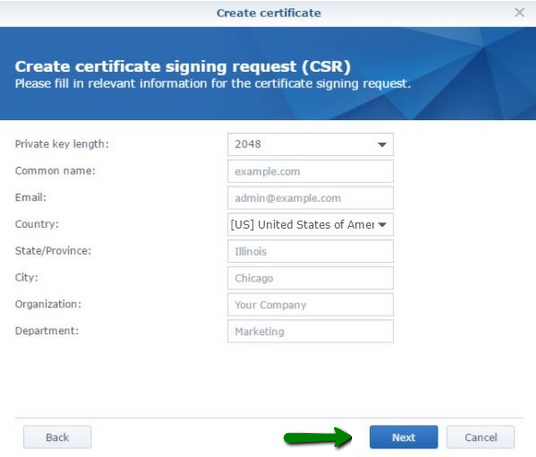This screenshot has width=536, height=457.
Task: Cancel the certificate creation
Action: 480,437
